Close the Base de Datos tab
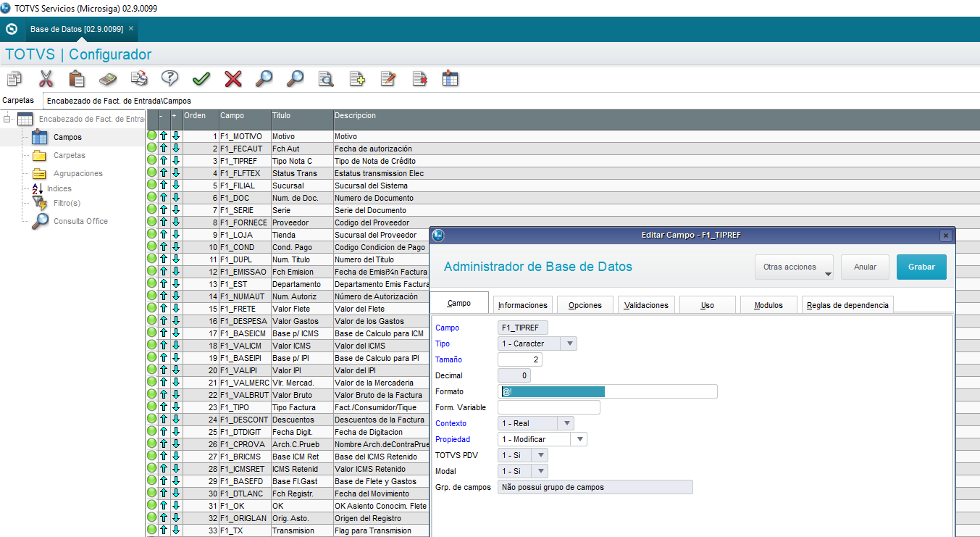980x537 pixels. tap(131, 29)
